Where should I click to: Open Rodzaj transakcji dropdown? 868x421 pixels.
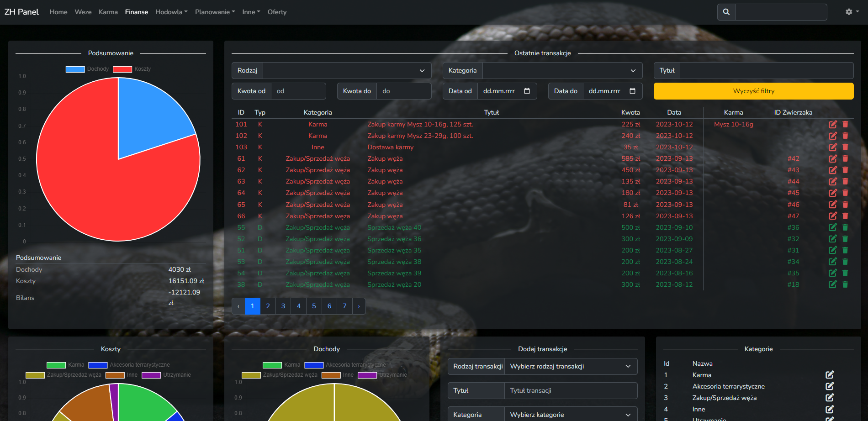click(571, 366)
